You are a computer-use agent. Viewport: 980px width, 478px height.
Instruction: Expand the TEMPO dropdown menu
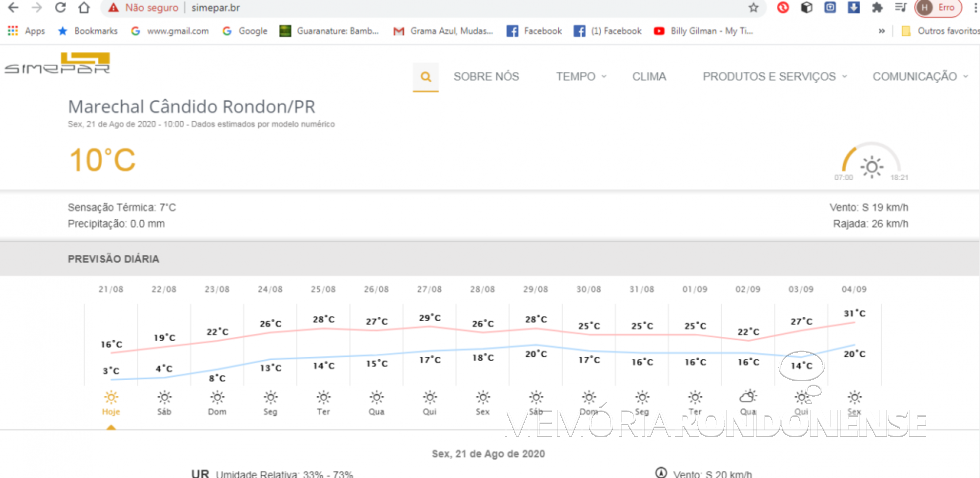tap(581, 77)
